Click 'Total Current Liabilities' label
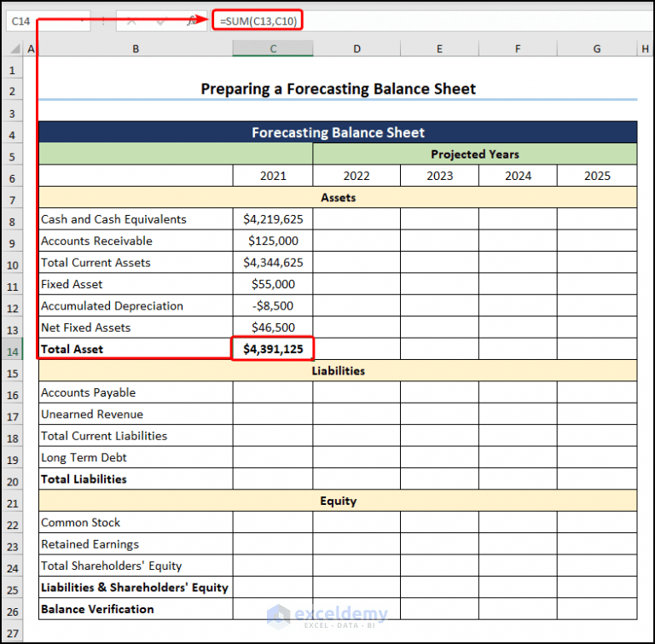Screen dimensions: 655x644 (x=104, y=436)
